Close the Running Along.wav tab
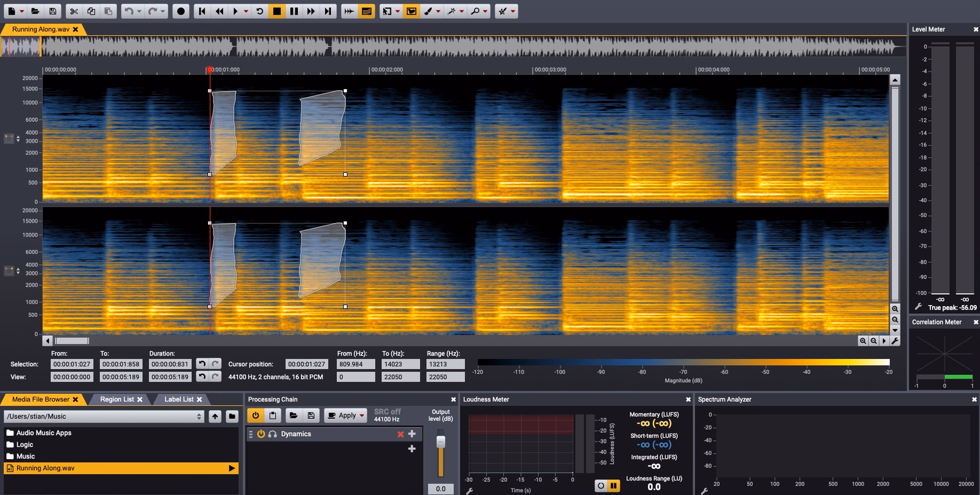Image resolution: width=980 pixels, height=495 pixels. tap(76, 29)
